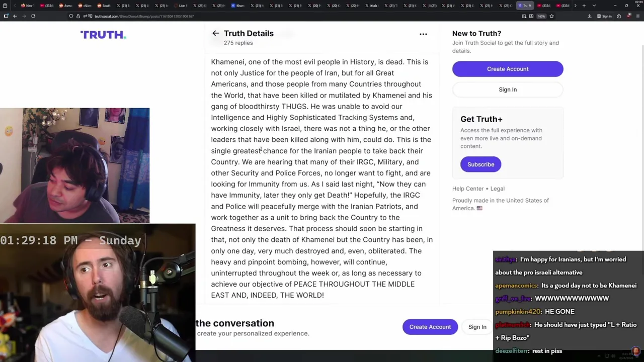Image resolution: width=644 pixels, height=362 pixels.
Task: Switch to the 'Kham' tab with blue icon
Action: coord(237,6)
